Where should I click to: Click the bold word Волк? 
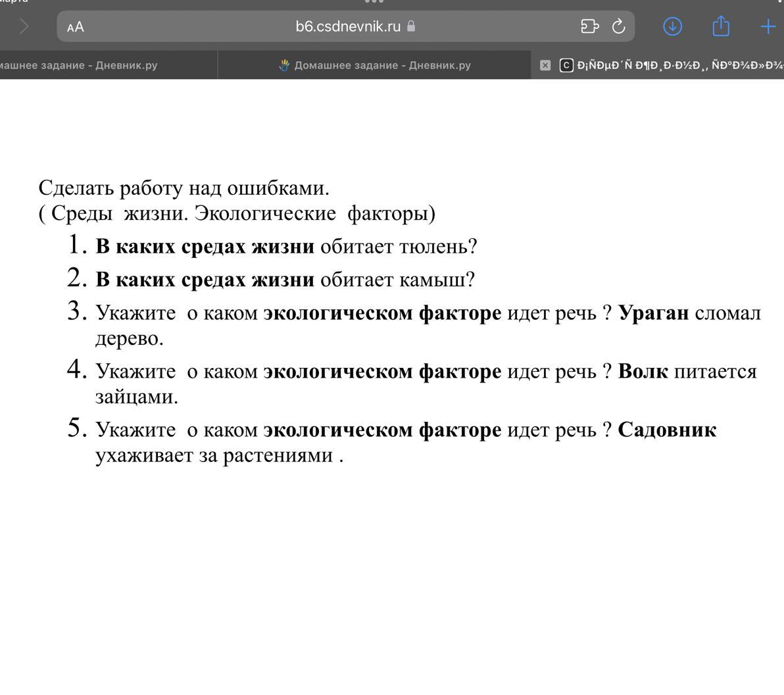[643, 371]
